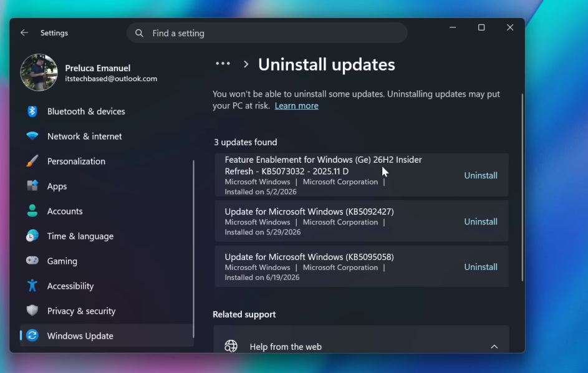Click the 'Uninstall updates' heading
The width and height of the screenshot is (588, 373).
[x=326, y=64]
